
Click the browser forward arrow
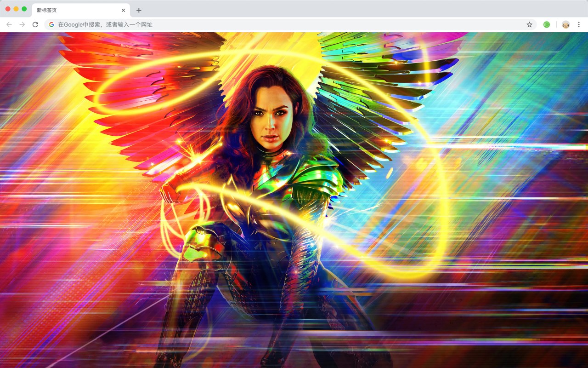point(22,24)
